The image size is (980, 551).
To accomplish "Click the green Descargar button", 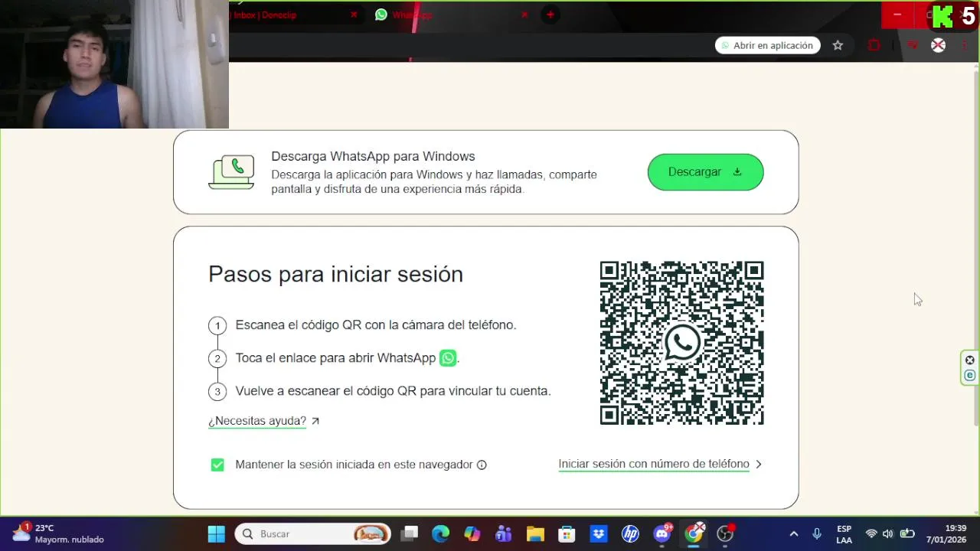I will pyautogui.click(x=705, y=172).
